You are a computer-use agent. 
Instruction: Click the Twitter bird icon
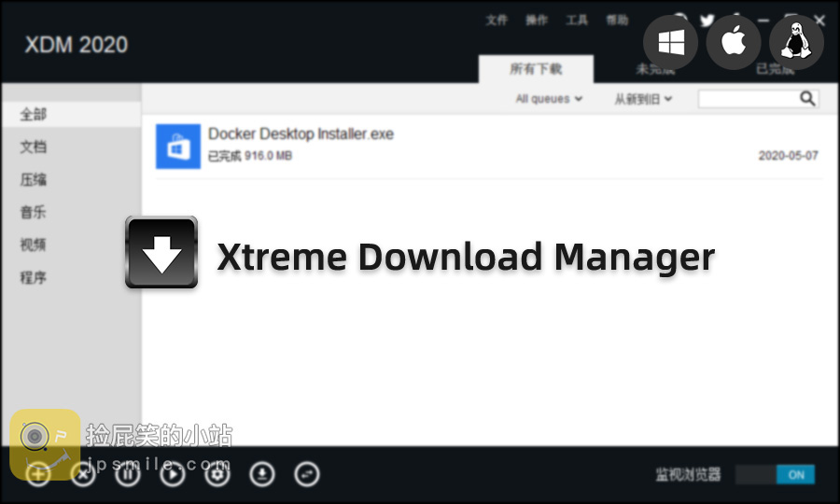[707, 21]
